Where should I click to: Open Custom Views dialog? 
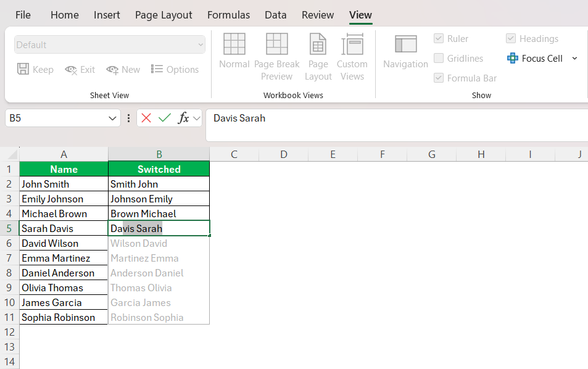click(x=352, y=56)
